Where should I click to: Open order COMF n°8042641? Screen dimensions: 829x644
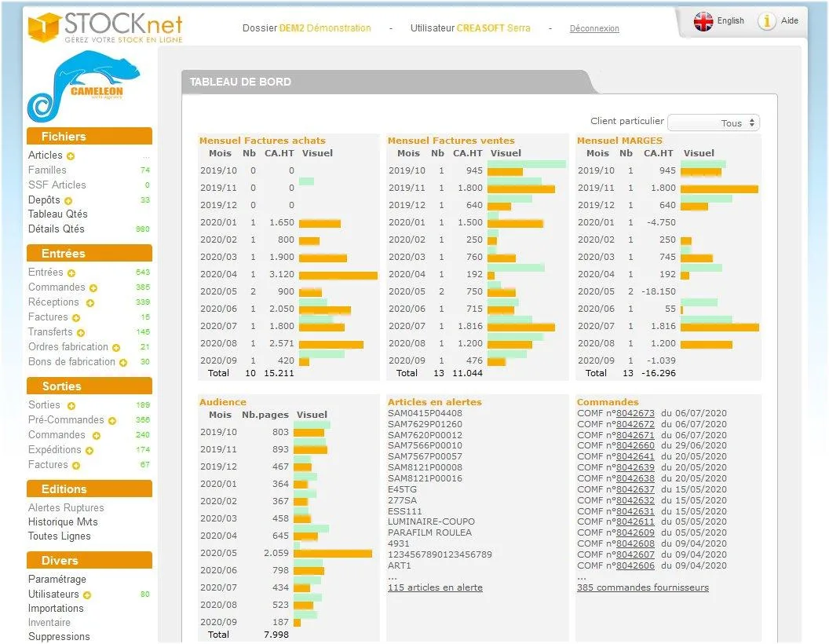pyautogui.click(x=636, y=456)
